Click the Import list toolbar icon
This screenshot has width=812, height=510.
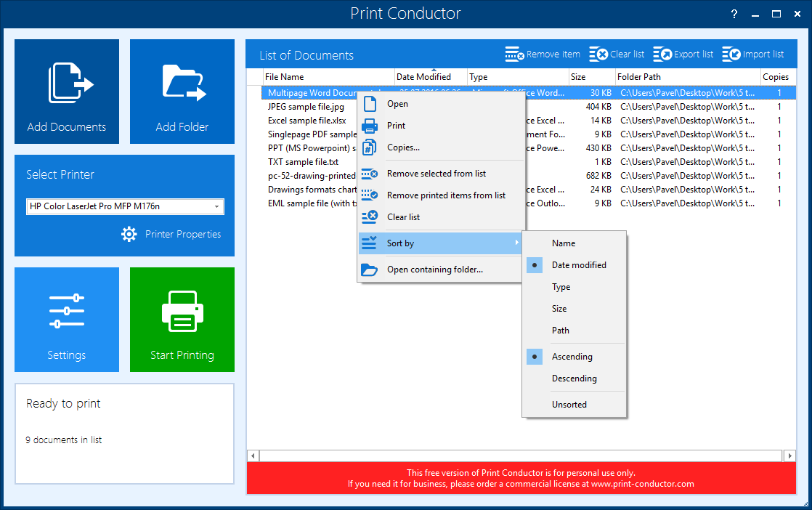pyautogui.click(x=731, y=54)
